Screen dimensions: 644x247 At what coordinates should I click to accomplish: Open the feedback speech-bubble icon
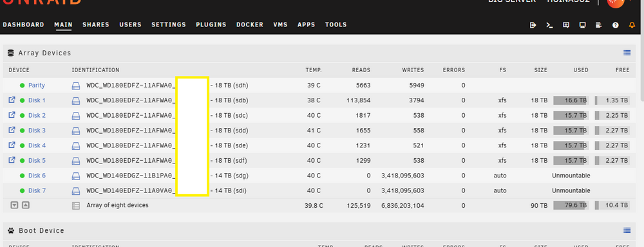[x=566, y=25]
